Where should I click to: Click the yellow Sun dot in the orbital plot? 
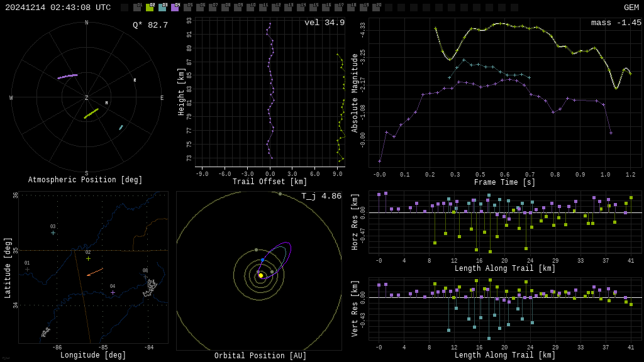coord(260,275)
